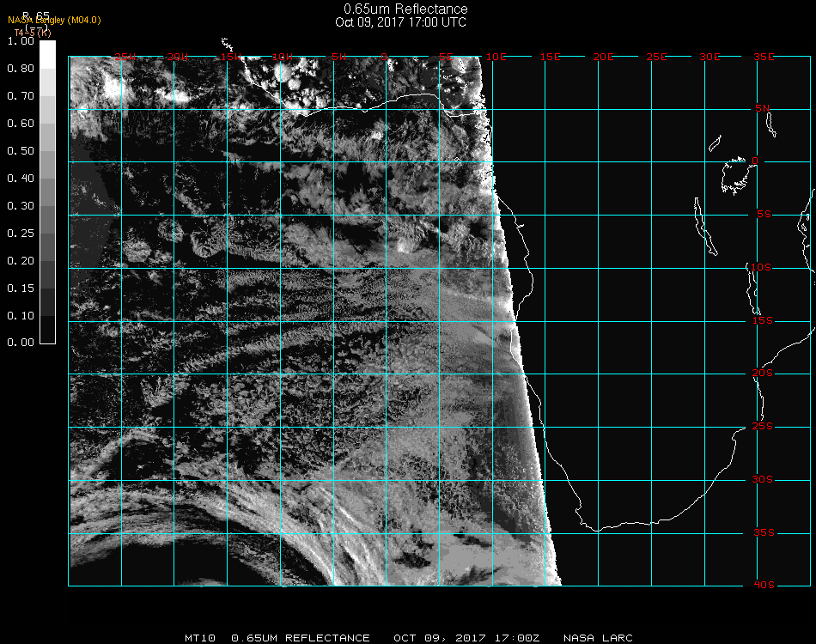
Task: Click the 10W longitude label
Action: 283,57
